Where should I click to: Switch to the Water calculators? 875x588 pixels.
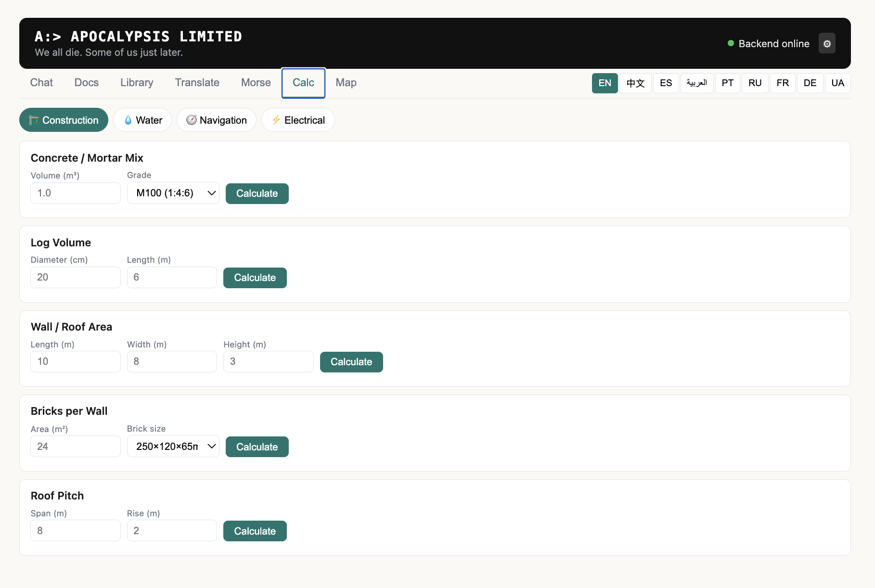[142, 120]
